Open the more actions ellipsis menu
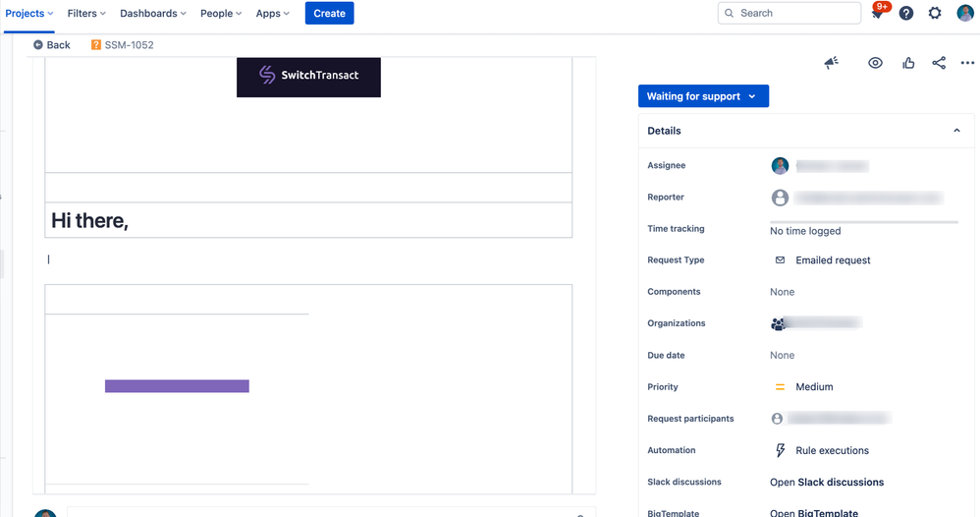This screenshot has height=517, width=980. coord(967,63)
